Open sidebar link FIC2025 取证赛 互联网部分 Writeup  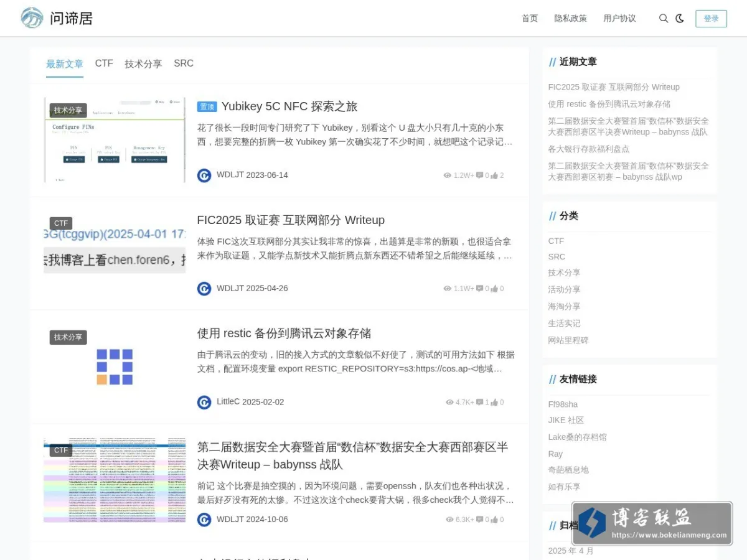click(x=614, y=87)
